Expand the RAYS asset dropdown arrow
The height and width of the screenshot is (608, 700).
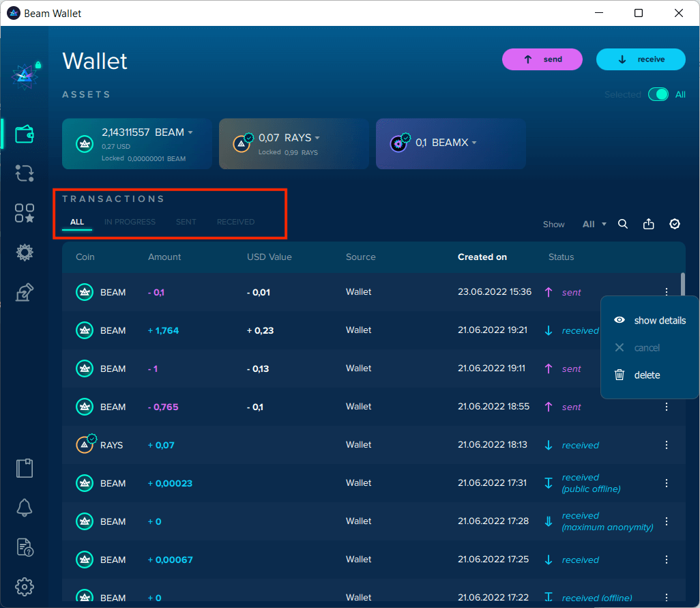(x=317, y=139)
